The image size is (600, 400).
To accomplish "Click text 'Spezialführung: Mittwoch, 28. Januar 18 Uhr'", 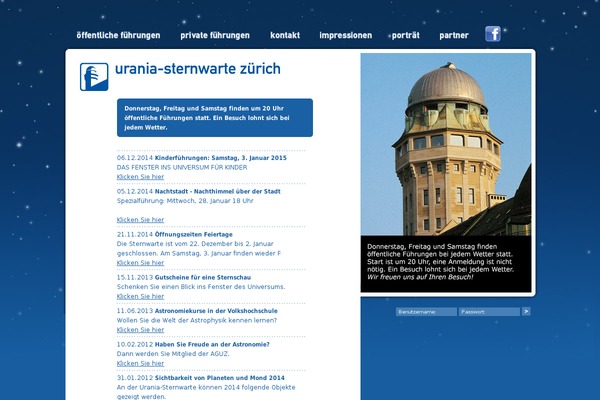I will pos(185,201).
